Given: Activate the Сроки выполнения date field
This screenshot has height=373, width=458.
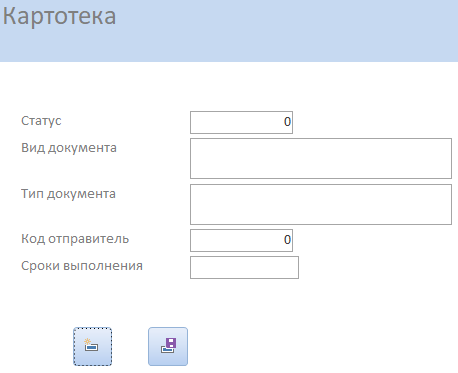Looking at the screenshot, I should click(x=244, y=267).
